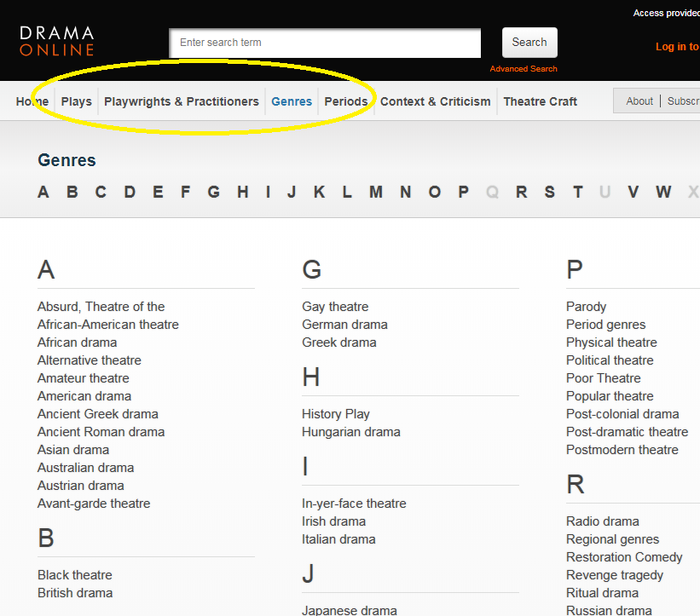Click the About link
Screen dimensions: 700x616
[x=639, y=101]
